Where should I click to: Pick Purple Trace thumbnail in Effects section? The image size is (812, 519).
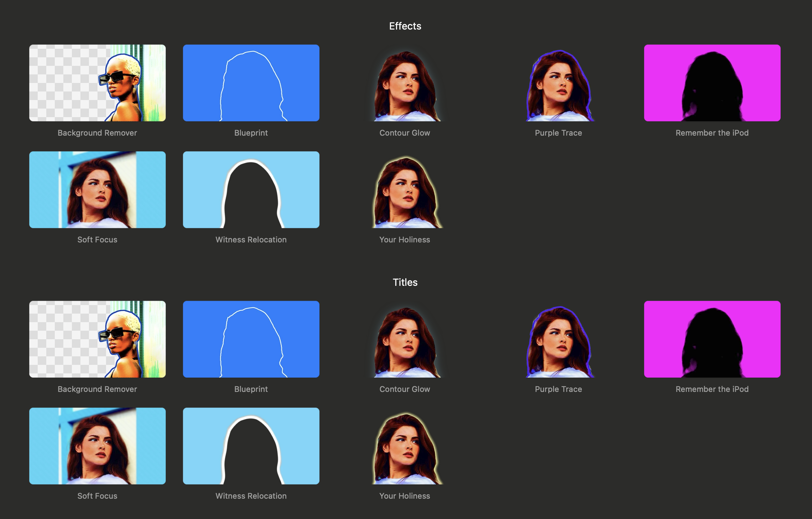559,83
